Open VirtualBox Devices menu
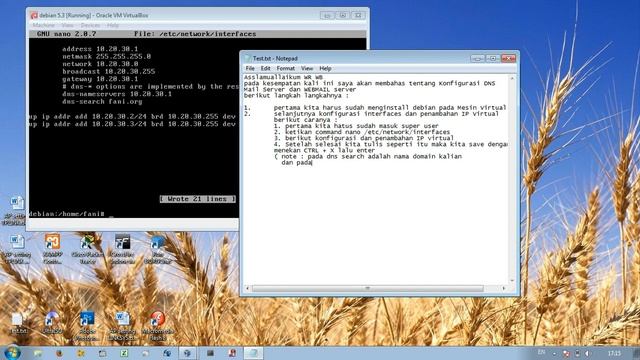Viewport: 640px width, 360px height. pos(90,25)
